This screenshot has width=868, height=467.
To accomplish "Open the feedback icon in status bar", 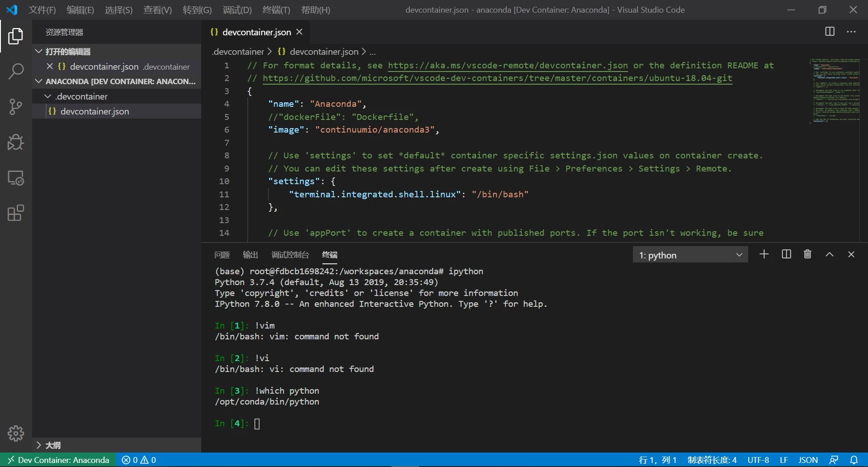I will coord(834,460).
